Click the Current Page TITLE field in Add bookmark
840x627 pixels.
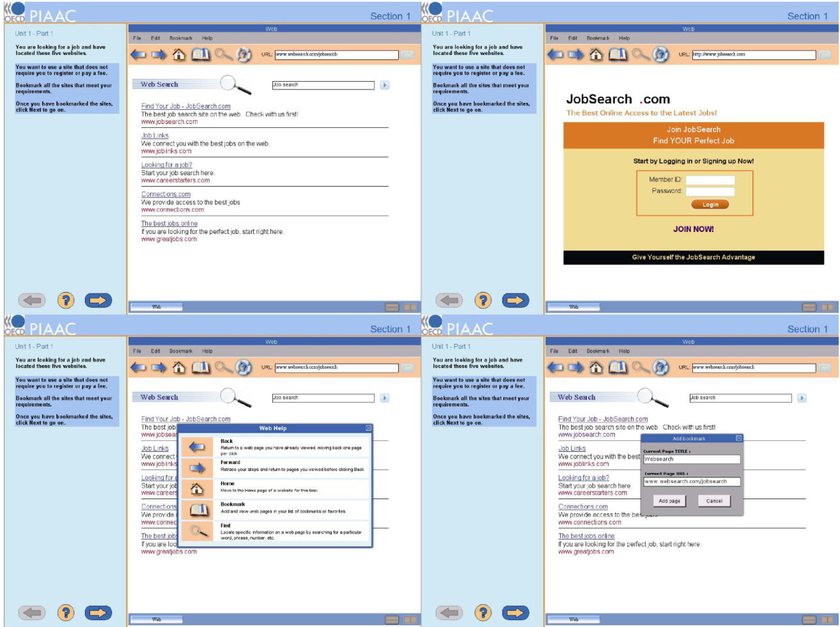point(692,459)
